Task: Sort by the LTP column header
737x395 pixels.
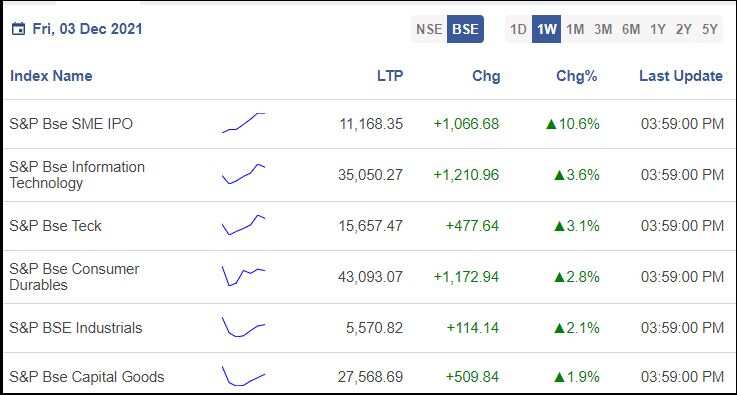Action: pyautogui.click(x=390, y=76)
